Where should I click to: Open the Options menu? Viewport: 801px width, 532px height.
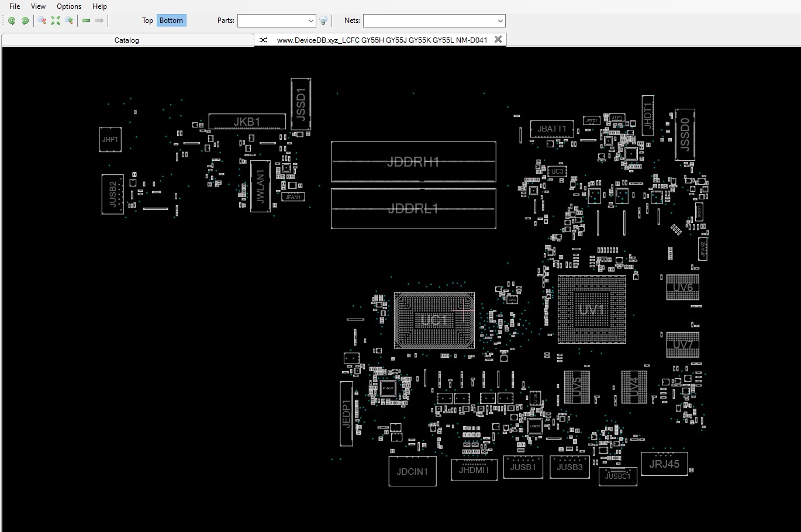[68, 6]
